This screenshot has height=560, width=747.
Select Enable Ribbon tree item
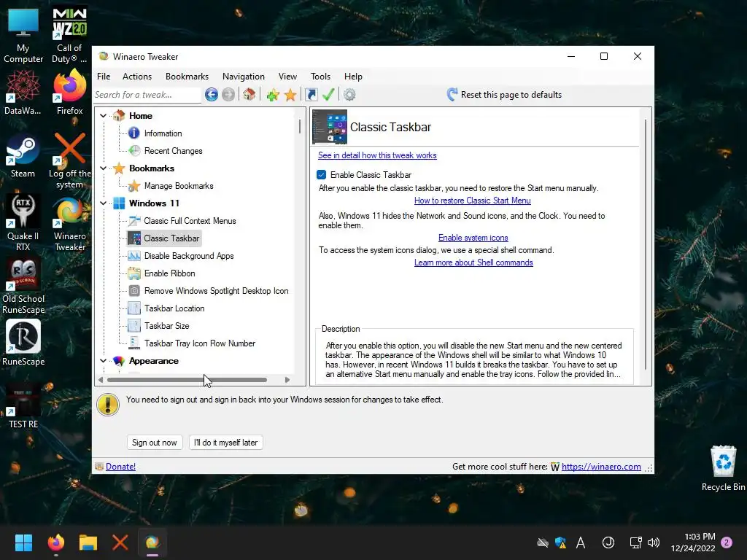(x=169, y=273)
